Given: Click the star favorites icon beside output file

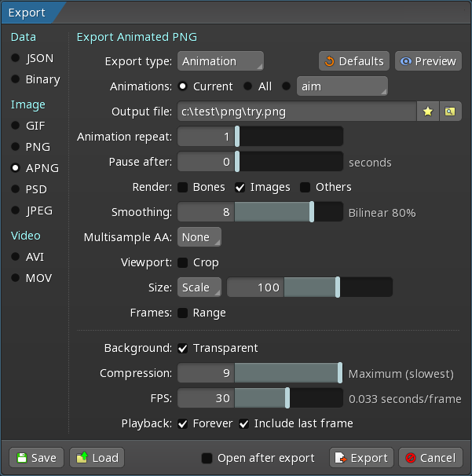Looking at the screenshot, I should pos(427,112).
